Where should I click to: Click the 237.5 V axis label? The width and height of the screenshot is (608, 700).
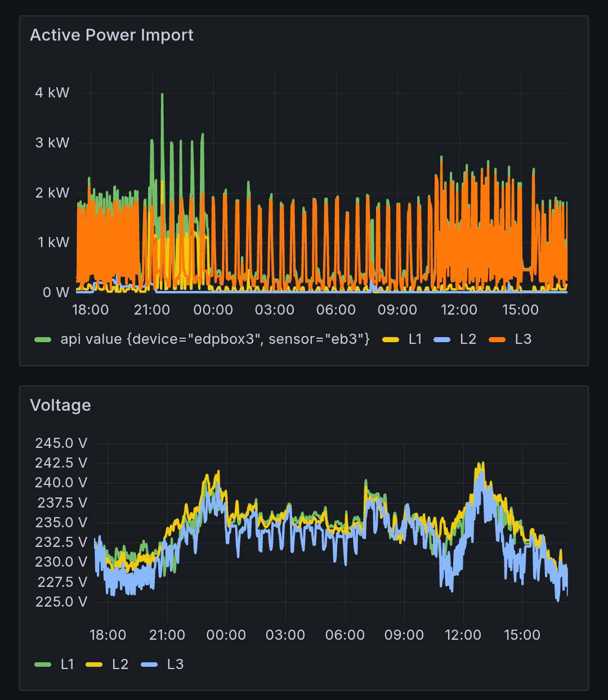click(x=62, y=502)
